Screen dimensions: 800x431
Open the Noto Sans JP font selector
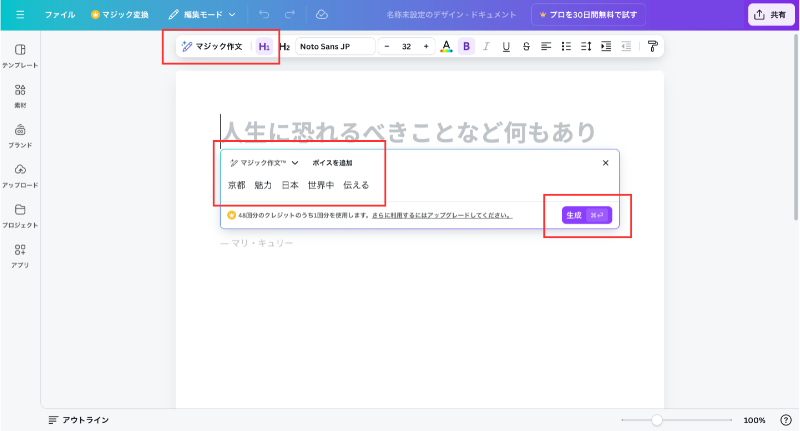(335, 46)
